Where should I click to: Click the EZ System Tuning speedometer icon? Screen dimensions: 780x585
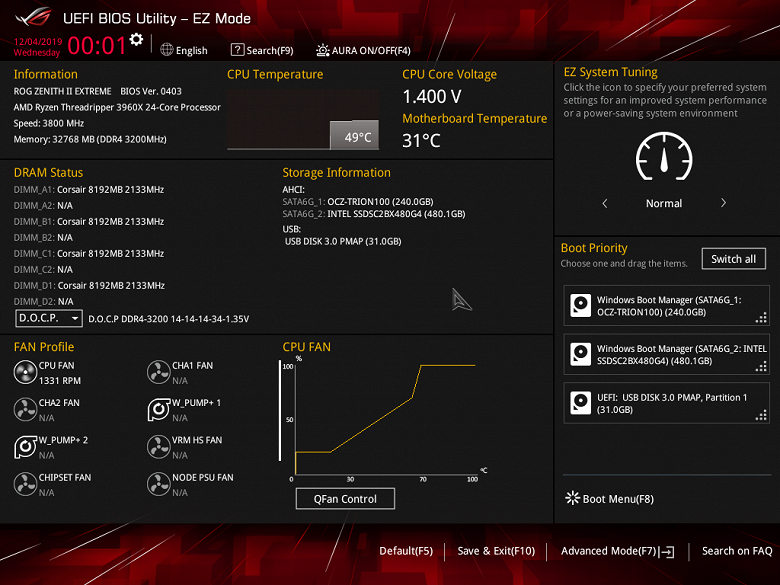pos(664,156)
